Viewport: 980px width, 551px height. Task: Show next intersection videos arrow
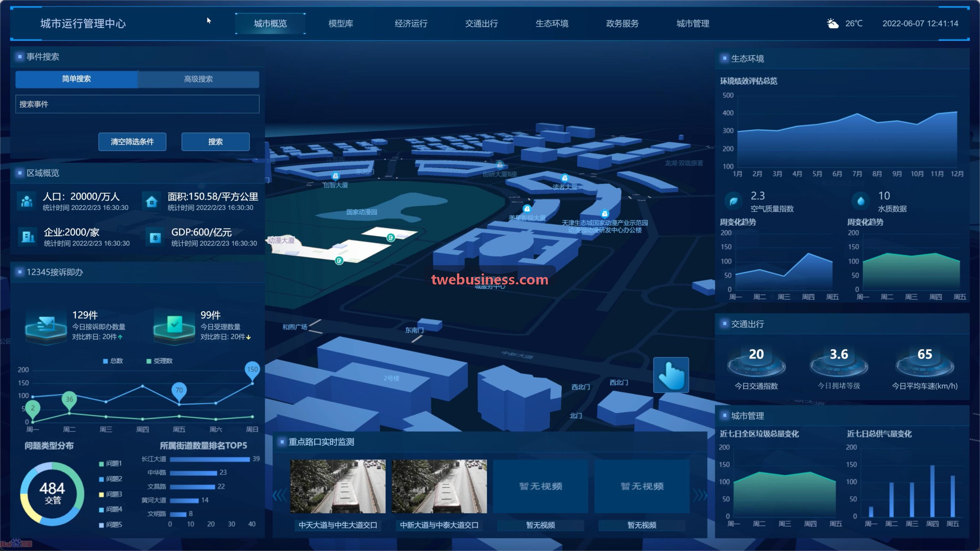[x=700, y=495]
